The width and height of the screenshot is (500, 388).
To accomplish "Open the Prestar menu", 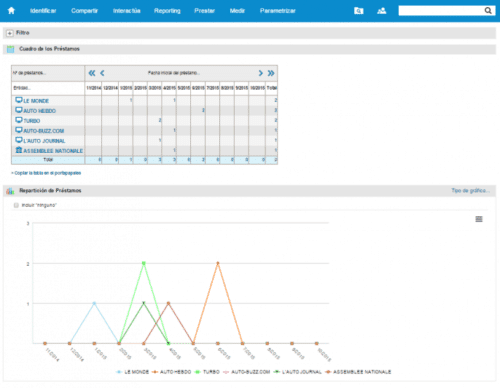I will coord(205,11).
